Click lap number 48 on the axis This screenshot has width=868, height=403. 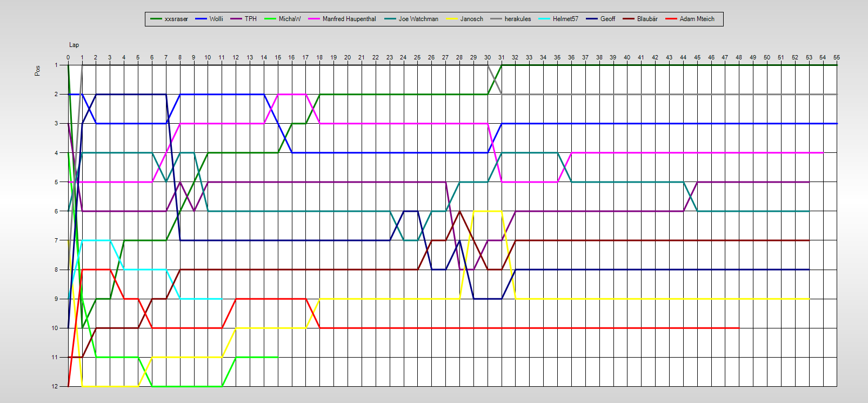pos(739,57)
